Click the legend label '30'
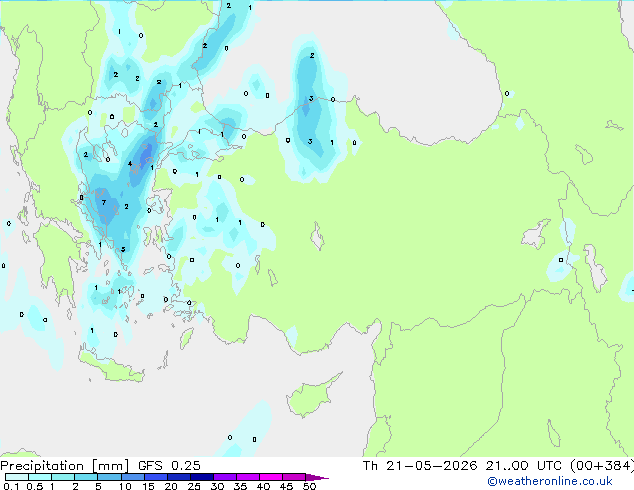The width and height of the screenshot is (634, 490). click(217, 486)
